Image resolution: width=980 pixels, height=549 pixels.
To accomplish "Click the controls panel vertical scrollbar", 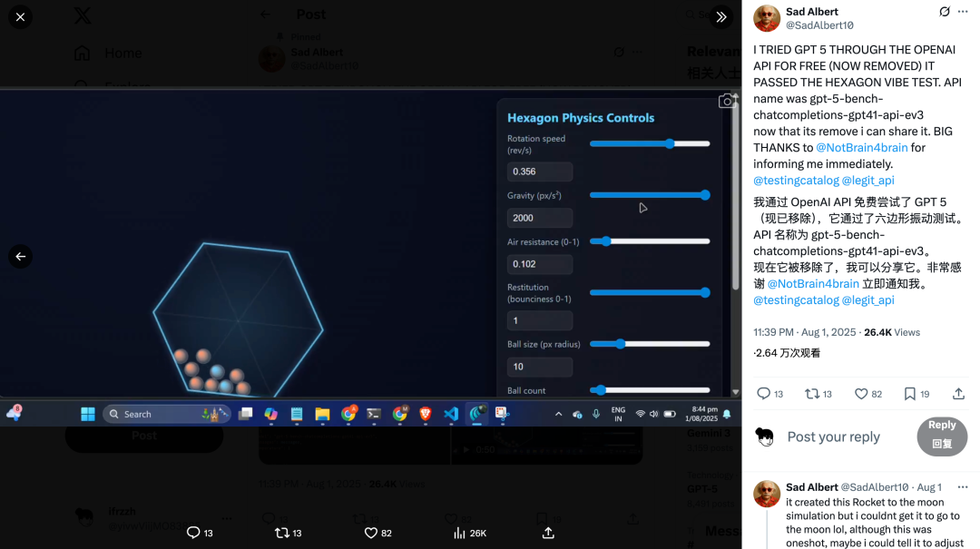I will click(x=736, y=194).
